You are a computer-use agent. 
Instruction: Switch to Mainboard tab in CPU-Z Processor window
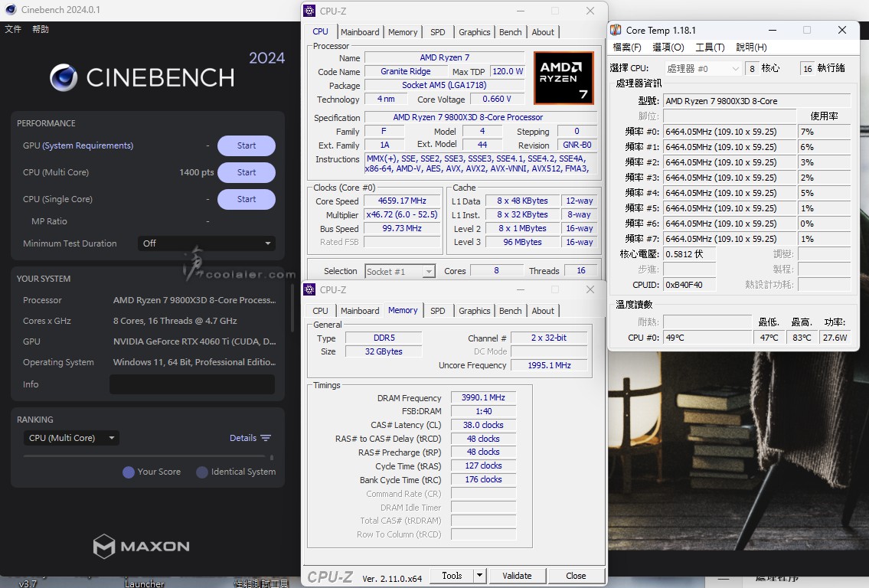[361, 32]
